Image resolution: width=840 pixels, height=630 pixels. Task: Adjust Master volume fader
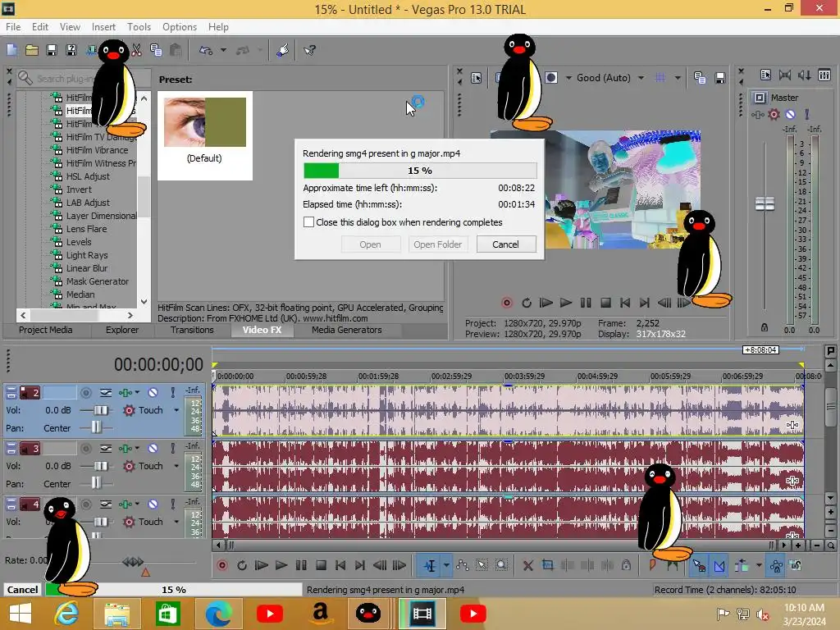pos(765,204)
